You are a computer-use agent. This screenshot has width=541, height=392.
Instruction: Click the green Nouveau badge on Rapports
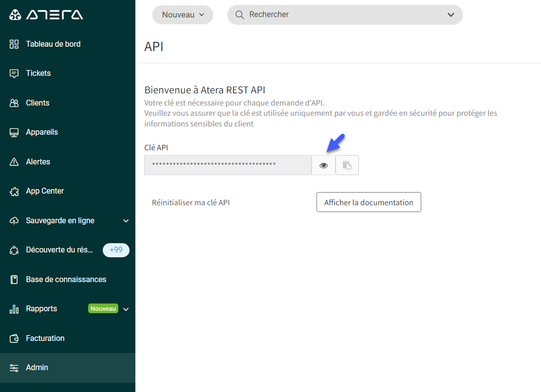point(103,309)
